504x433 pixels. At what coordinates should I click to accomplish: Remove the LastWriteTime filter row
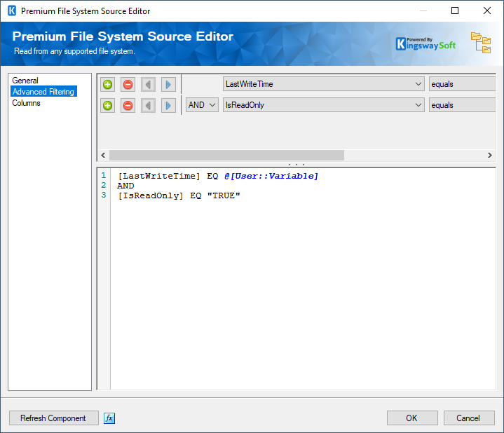[x=128, y=85]
